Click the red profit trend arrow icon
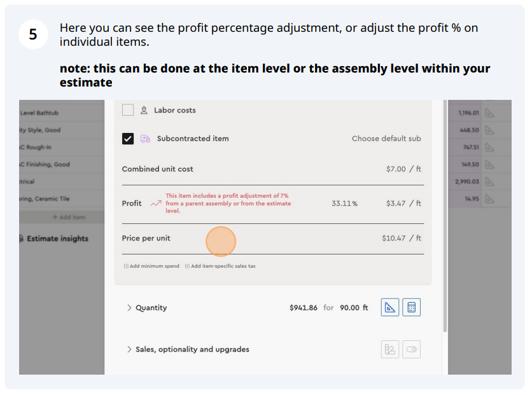The image size is (532, 395). coord(156,204)
